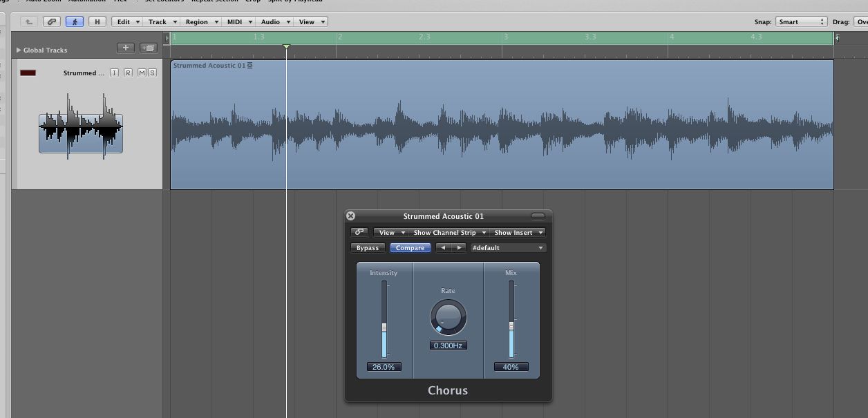Click the Compare button

[x=410, y=248]
